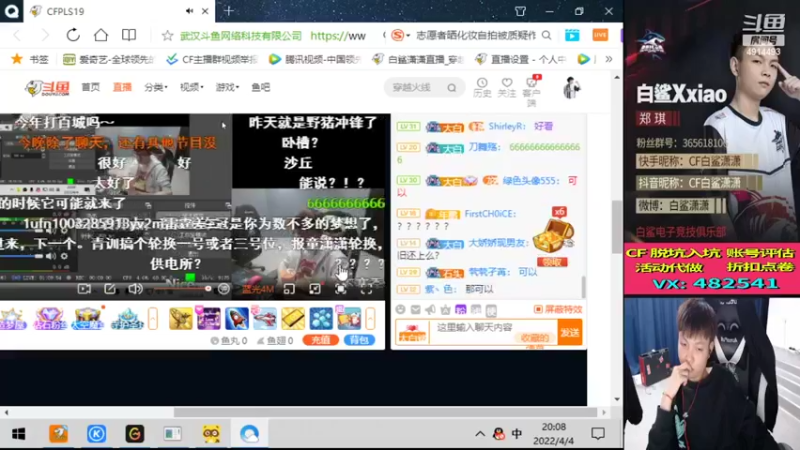Expand the 分类 dropdown
The image size is (800, 450).
pyautogui.click(x=156, y=87)
